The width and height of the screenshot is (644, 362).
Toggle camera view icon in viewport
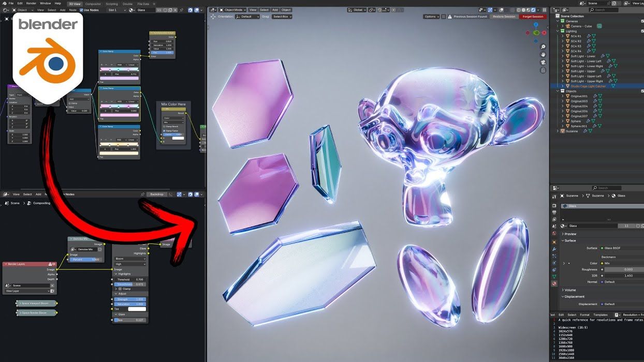(x=543, y=62)
